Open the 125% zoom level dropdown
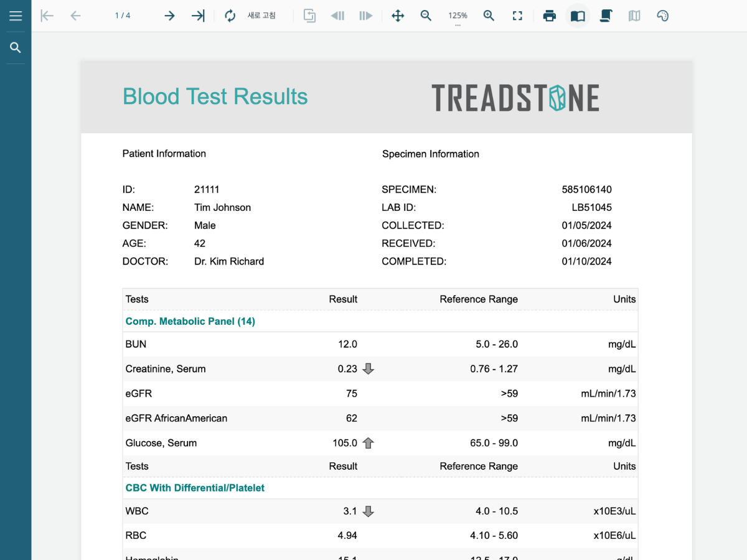Image resolution: width=747 pixels, height=560 pixels. (x=458, y=17)
